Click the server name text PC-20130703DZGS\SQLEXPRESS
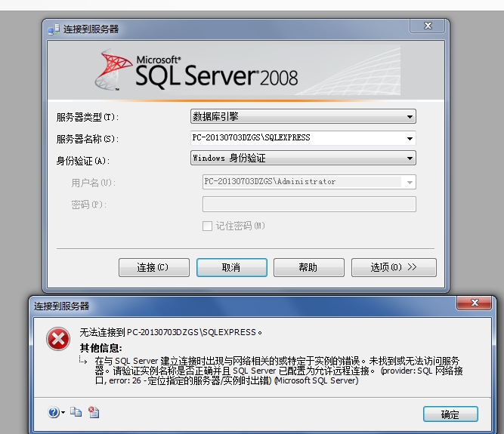The image size is (504, 434). point(252,137)
